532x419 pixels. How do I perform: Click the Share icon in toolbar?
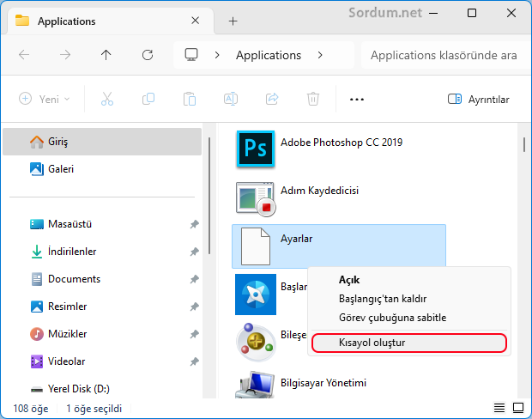272,99
